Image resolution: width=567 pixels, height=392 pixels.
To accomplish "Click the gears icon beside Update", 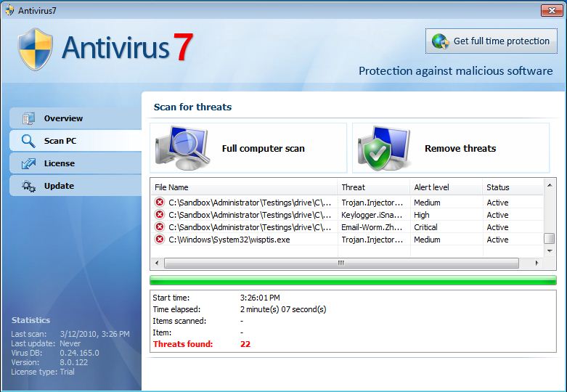I will coord(28,187).
